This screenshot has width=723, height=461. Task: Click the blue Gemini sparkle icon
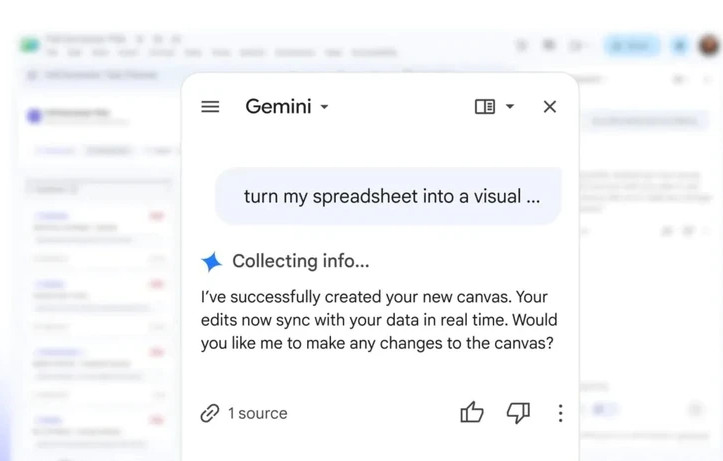click(212, 261)
